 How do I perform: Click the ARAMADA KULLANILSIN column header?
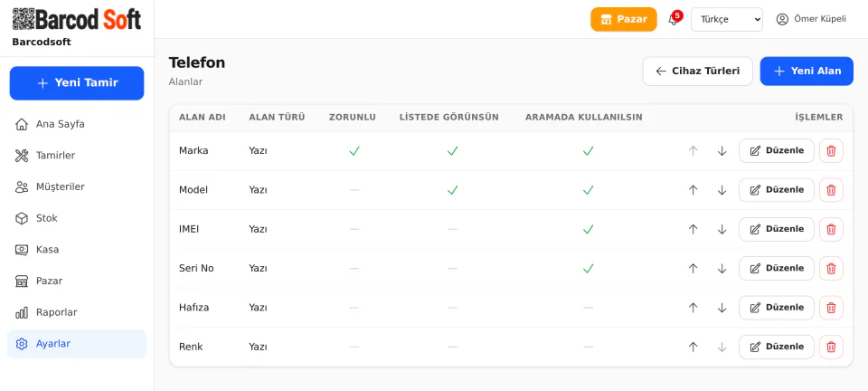point(584,118)
